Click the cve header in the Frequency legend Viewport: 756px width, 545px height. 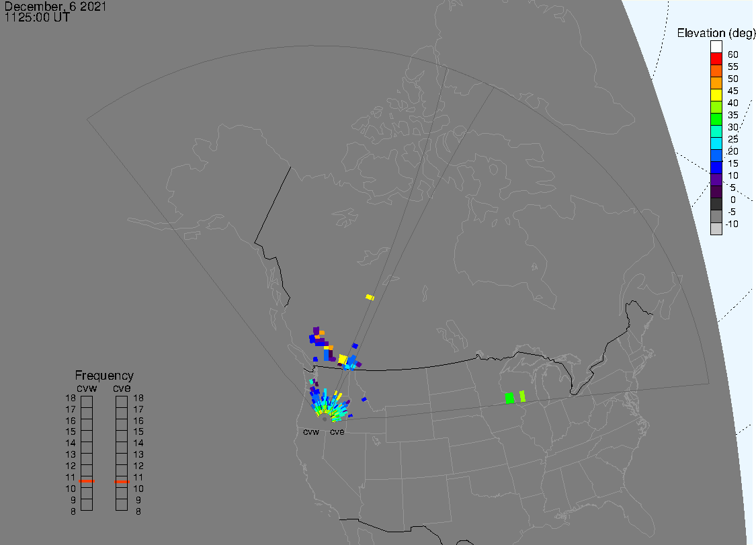[122, 388]
